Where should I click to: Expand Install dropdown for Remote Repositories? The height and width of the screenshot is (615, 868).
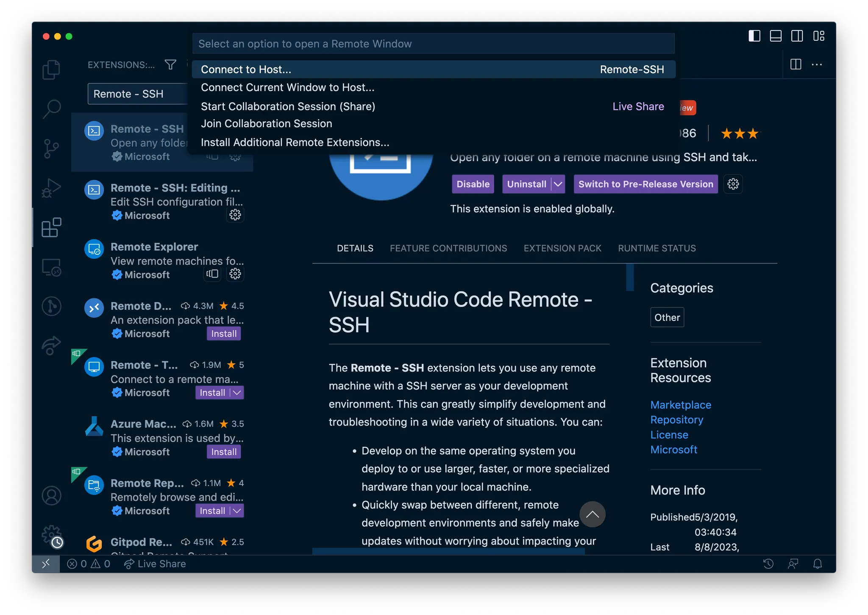pyautogui.click(x=237, y=511)
